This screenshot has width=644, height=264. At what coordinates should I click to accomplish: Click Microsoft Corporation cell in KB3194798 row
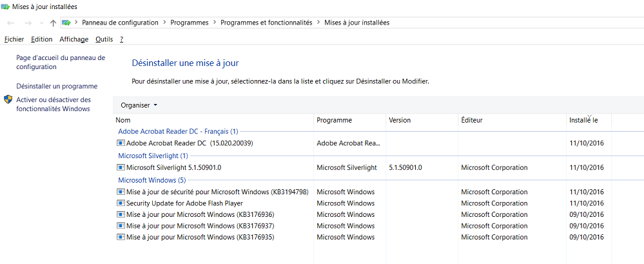point(494,192)
